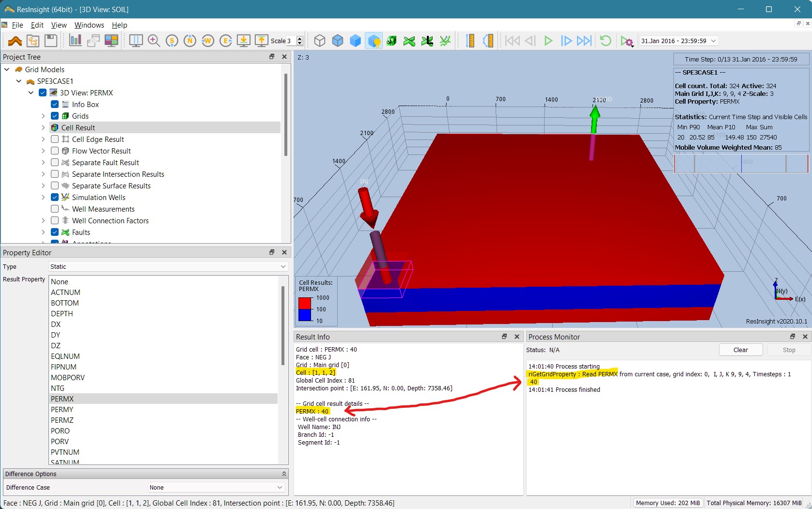This screenshot has height=509, width=812.
Task: Click the Result Property list scrollbar
Action: point(282,325)
